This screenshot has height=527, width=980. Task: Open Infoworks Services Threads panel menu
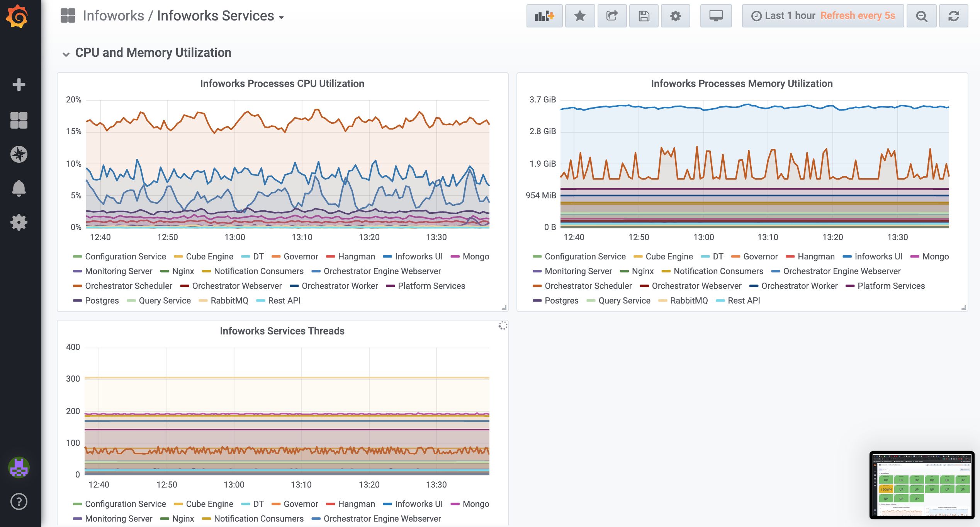point(282,331)
